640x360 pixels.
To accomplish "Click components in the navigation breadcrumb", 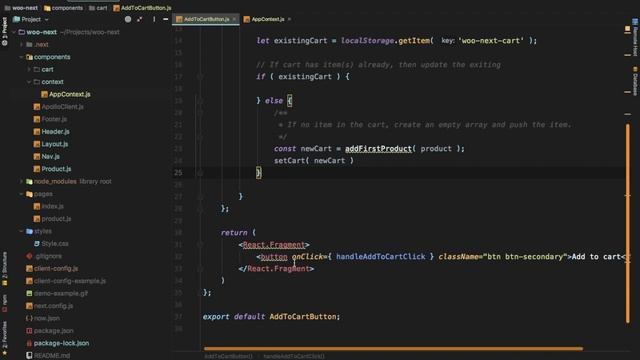I will point(63,8).
